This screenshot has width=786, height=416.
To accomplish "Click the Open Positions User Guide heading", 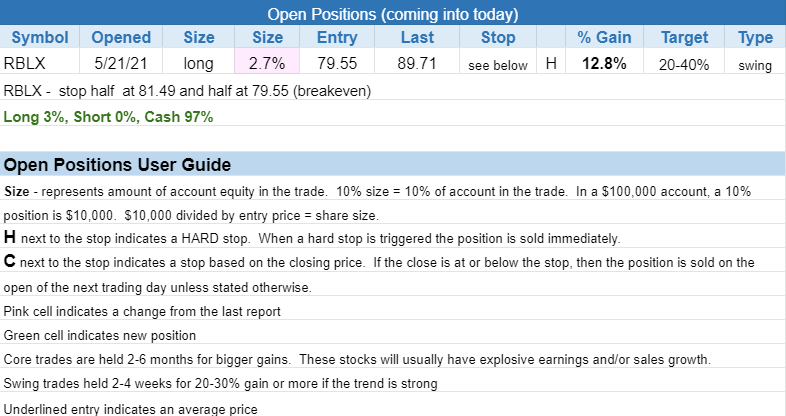I will point(118,164).
